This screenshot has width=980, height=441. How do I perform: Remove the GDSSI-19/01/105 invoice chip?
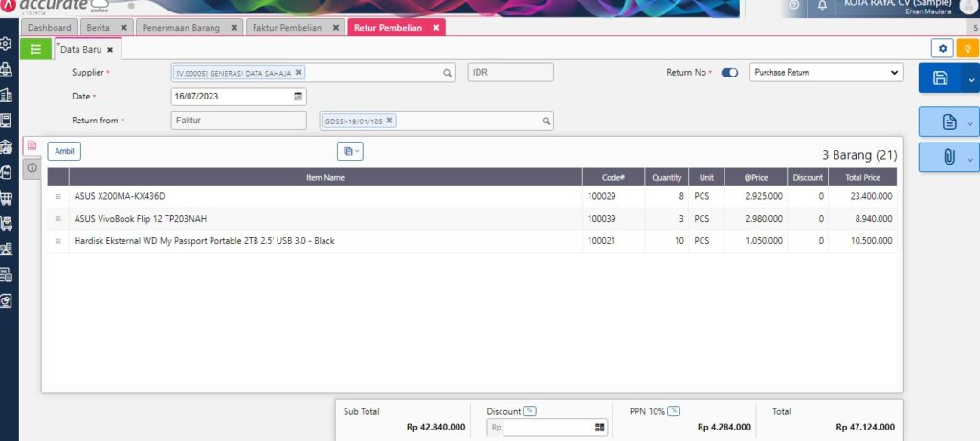390,121
